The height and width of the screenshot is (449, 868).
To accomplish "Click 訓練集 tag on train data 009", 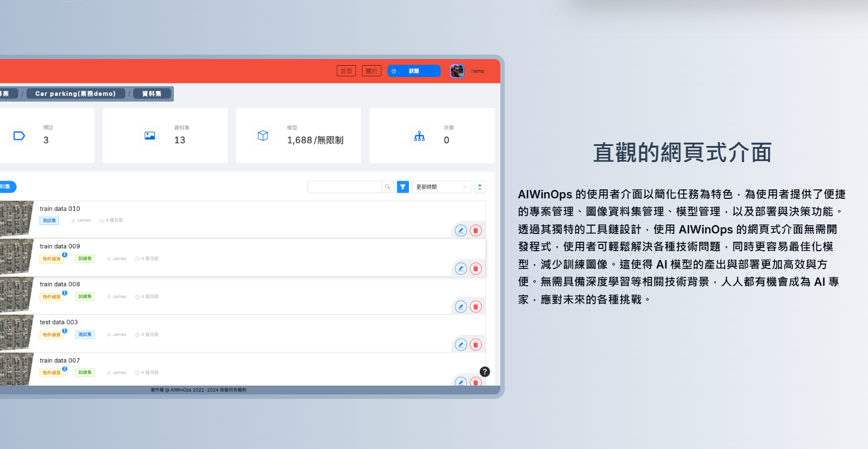I will (x=85, y=258).
